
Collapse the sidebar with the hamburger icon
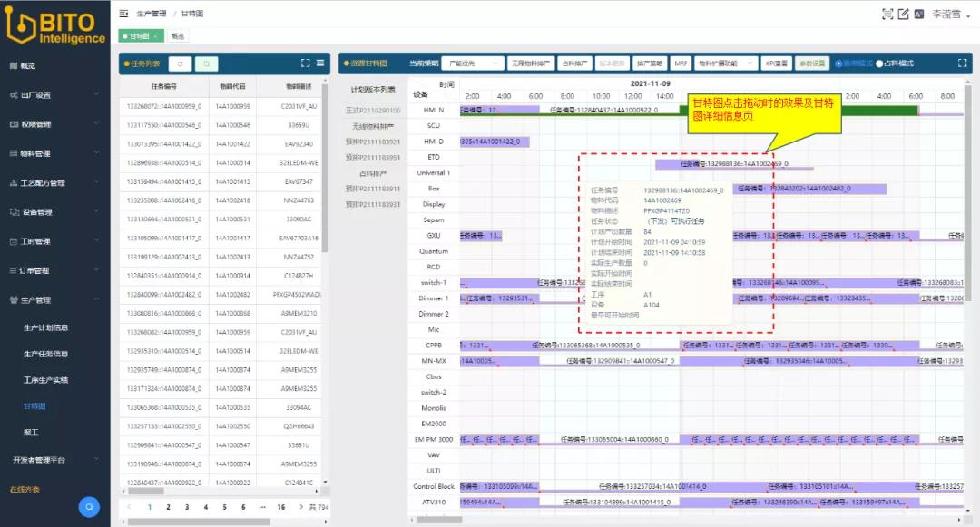click(x=124, y=14)
